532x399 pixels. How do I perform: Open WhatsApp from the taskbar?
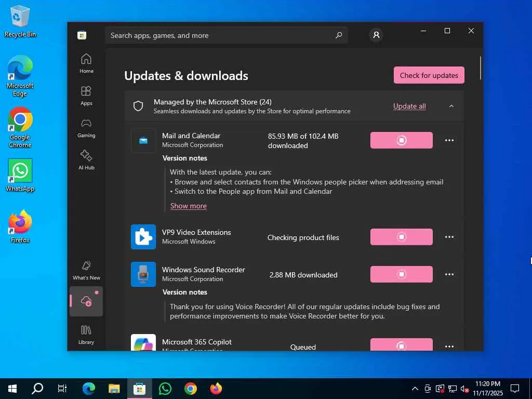coord(165,389)
